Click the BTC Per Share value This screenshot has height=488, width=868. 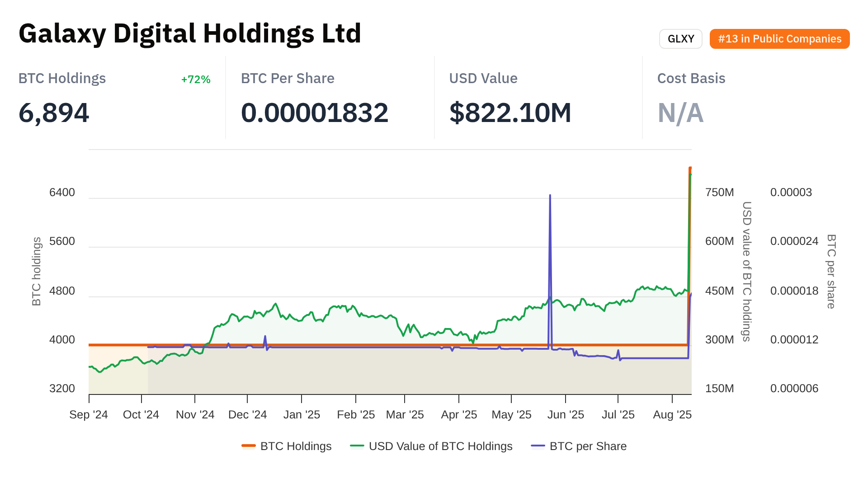[315, 113]
